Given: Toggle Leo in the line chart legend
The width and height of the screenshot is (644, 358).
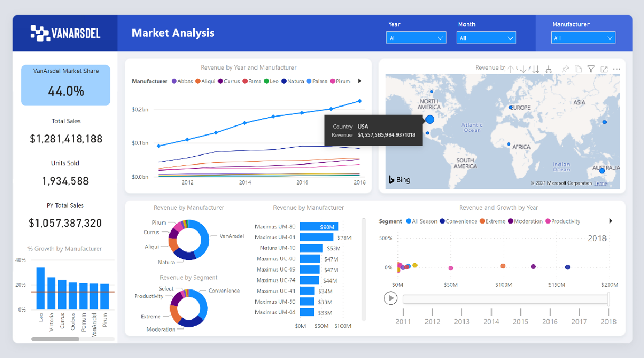Looking at the screenshot, I should 271,81.
